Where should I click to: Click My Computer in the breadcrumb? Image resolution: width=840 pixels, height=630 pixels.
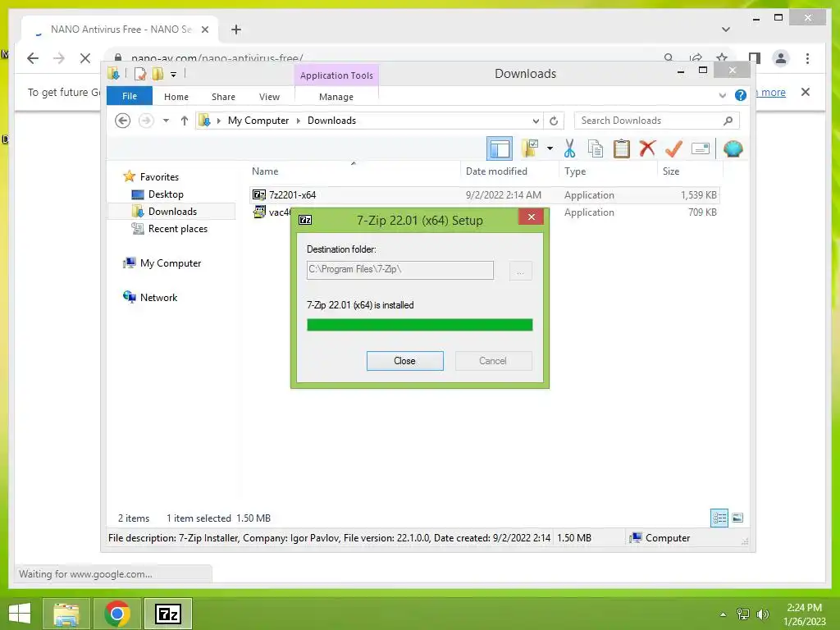258,121
